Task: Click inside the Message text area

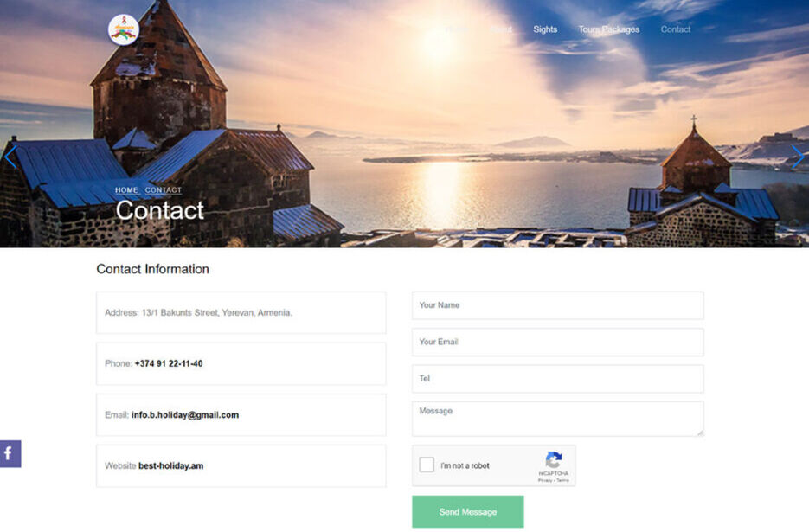Action: (x=558, y=419)
